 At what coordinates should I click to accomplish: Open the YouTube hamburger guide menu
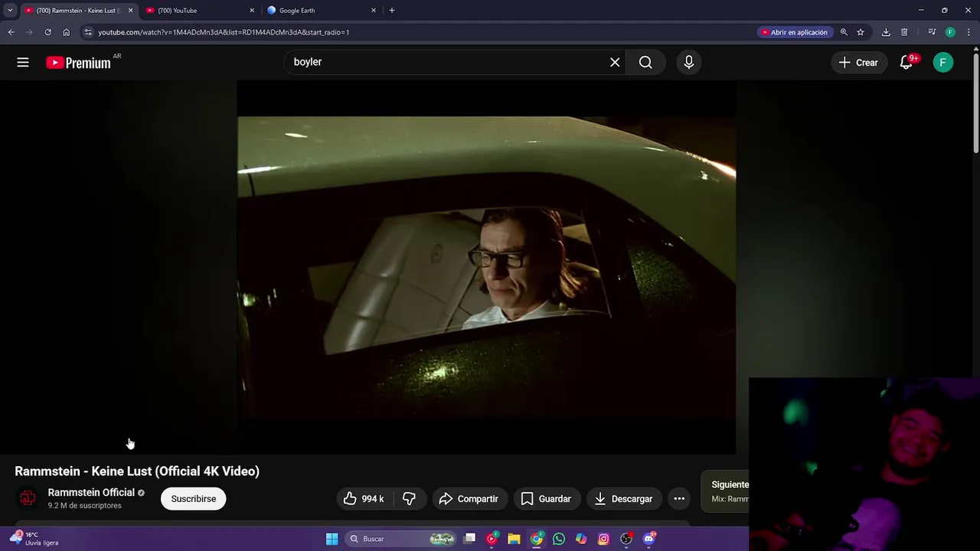(x=23, y=63)
